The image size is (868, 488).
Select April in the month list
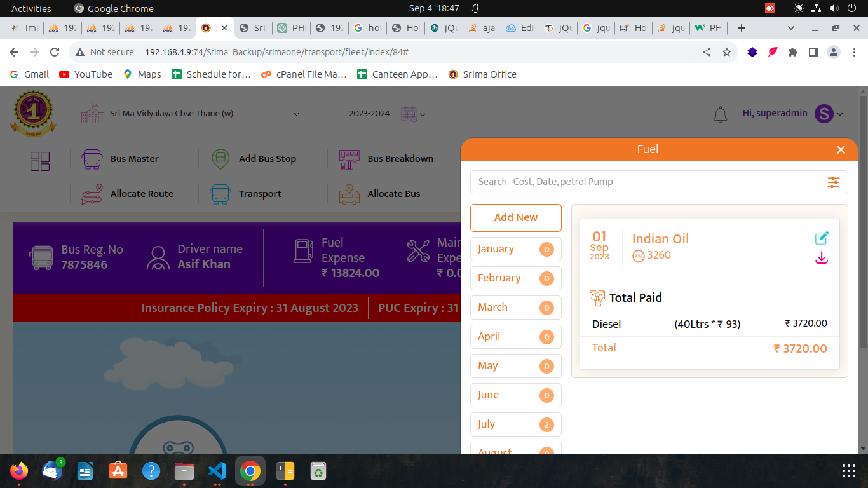(516, 337)
